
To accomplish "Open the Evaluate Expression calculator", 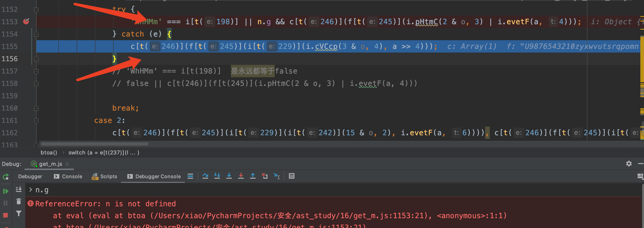I will (291, 176).
